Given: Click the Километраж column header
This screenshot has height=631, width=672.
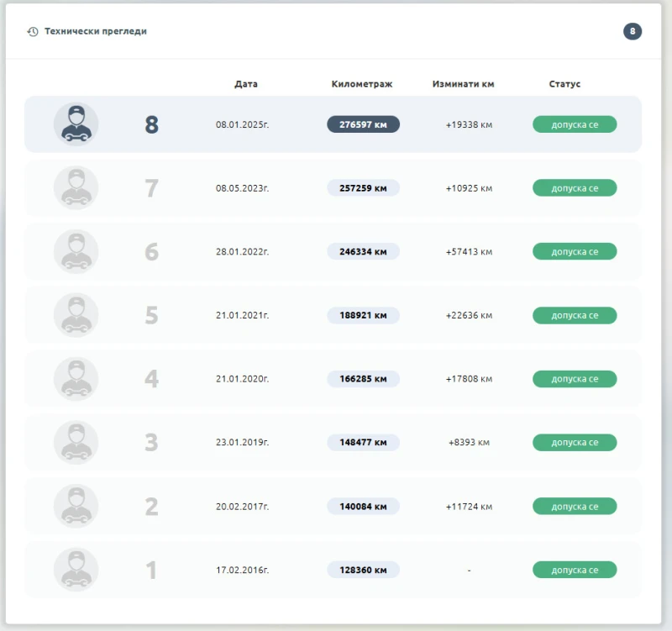Looking at the screenshot, I should pyautogui.click(x=362, y=84).
